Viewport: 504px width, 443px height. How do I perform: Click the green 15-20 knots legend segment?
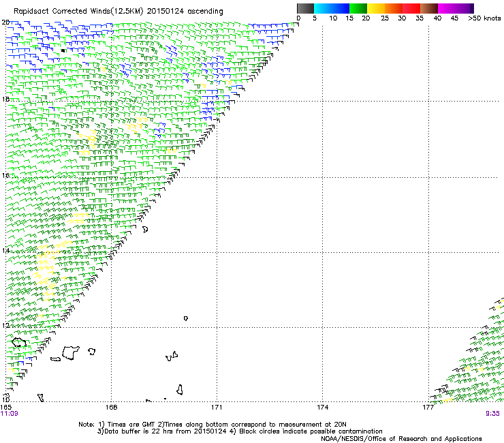pos(358,8)
